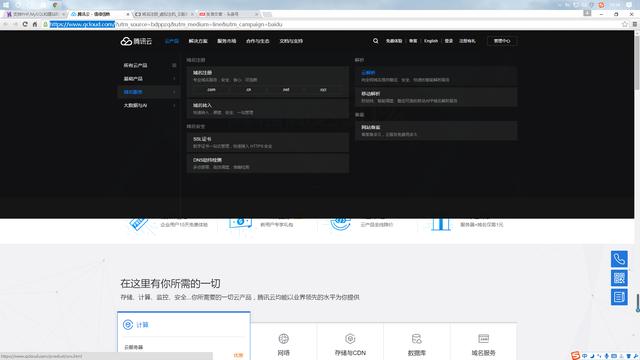Bookmark the page with the star icon
Image resolution: width=640 pixels, height=360 pixels.
click(x=625, y=24)
